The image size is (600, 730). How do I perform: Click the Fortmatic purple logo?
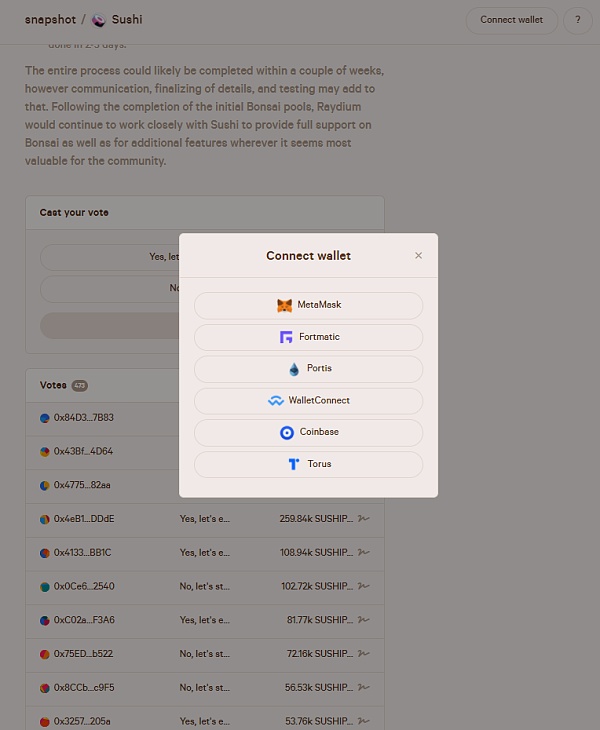(x=286, y=337)
